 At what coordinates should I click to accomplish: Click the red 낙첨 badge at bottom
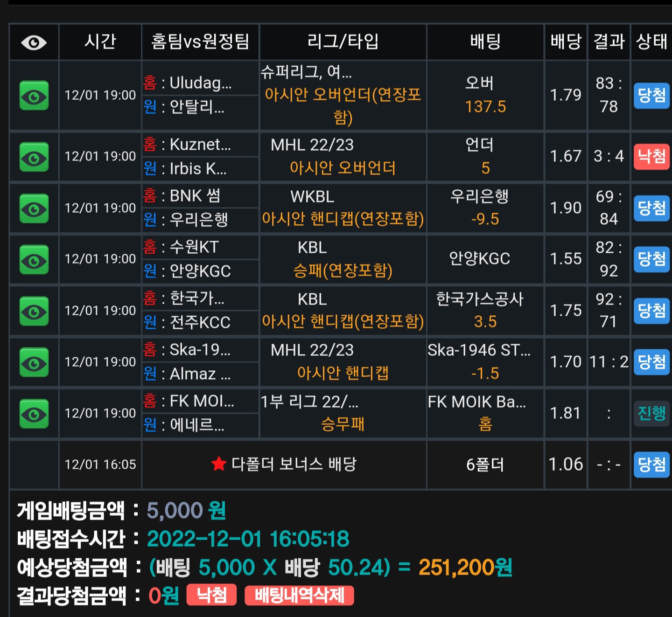coord(211,596)
